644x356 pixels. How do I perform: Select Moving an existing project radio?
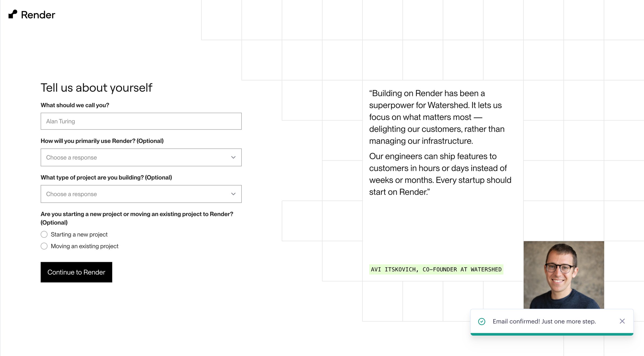coord(44,246)
